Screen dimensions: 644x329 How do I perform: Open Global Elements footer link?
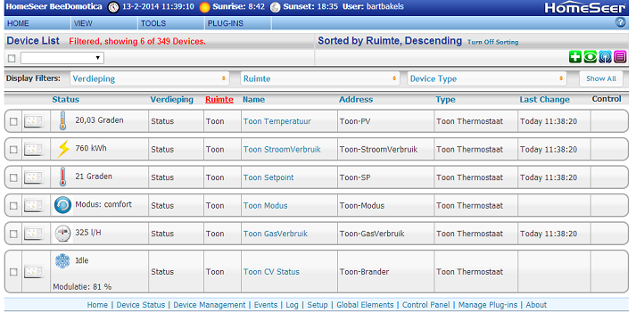click(365, 305)
